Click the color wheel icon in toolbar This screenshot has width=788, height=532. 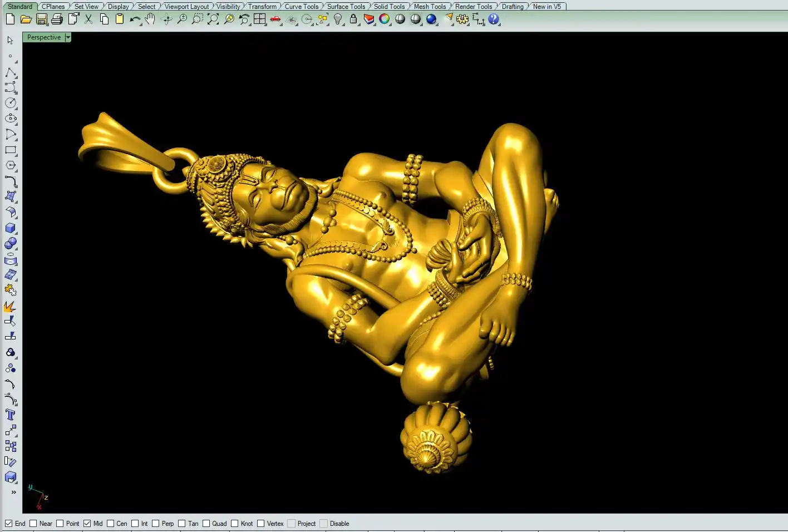(385, 19)
